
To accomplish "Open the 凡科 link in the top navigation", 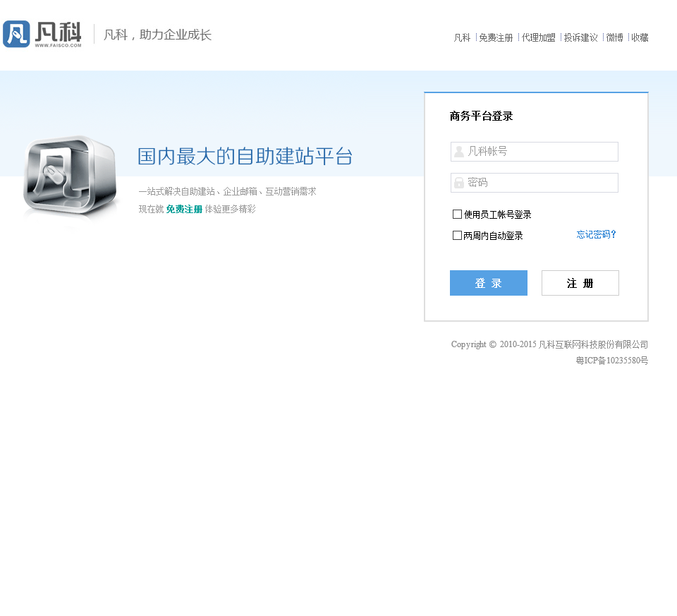I will click(x=462, y=37).
